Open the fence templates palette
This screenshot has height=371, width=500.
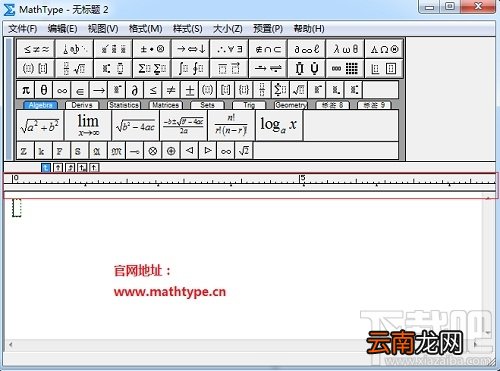pyautogui.click(x=36, y=69)
